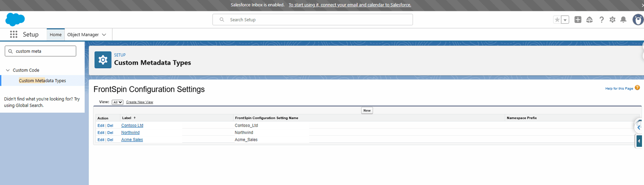Open the App Launcher dots icon
The image size is (644, 185).
(14, 35)
